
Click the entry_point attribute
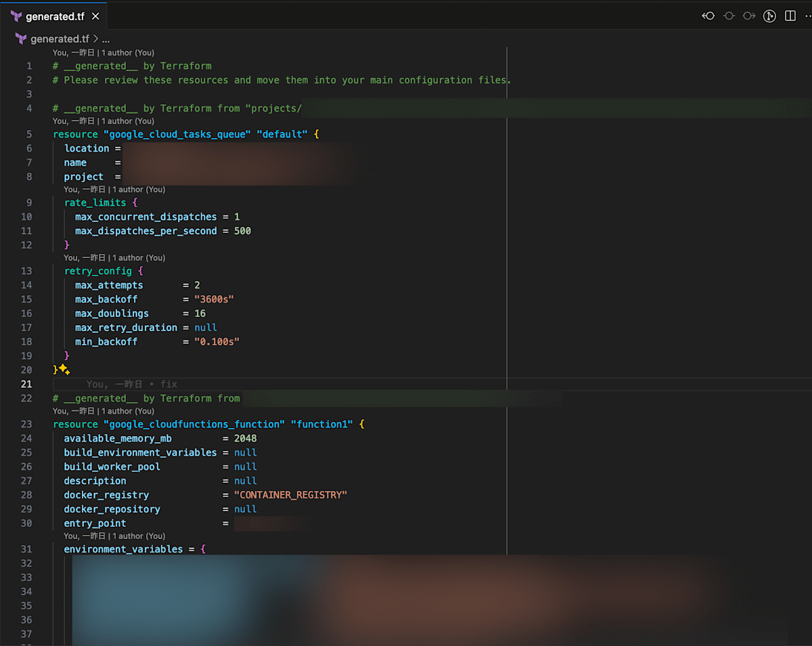[95, 523]
